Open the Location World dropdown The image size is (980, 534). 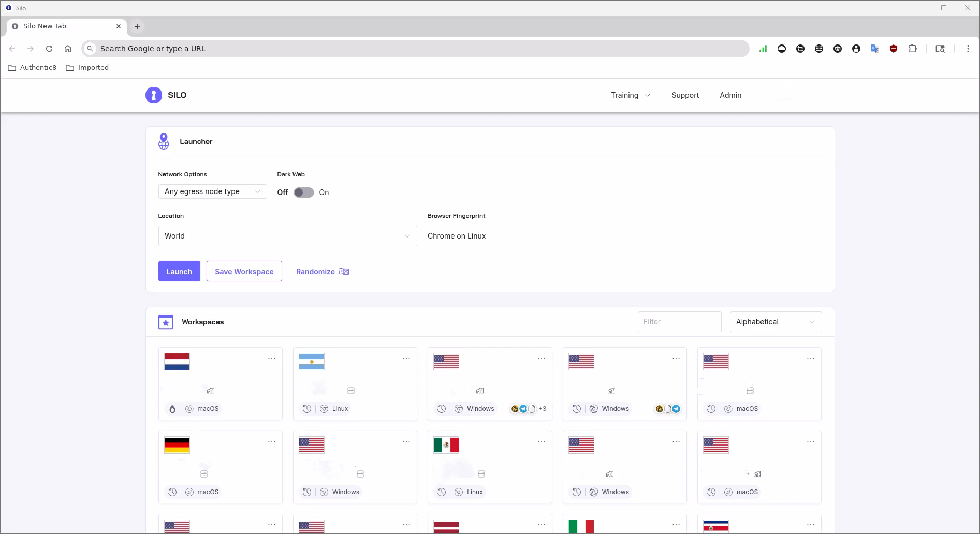tap(288, 236)
